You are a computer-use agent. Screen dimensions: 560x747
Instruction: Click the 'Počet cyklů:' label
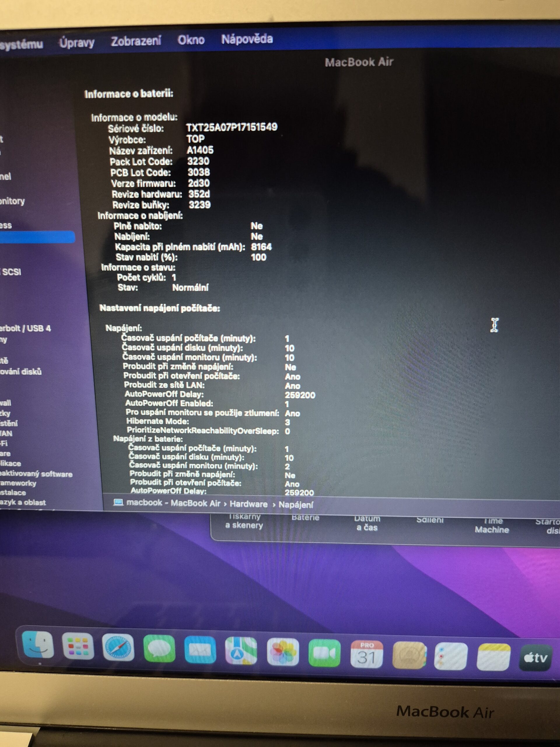pyautogui.click(x=141, y=277)
